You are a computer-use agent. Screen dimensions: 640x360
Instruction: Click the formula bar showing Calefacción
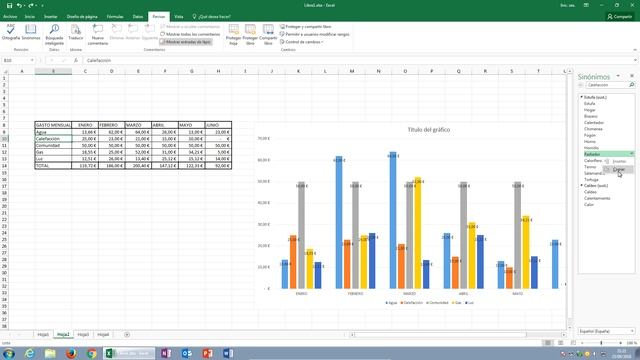[x=359, y=60]
